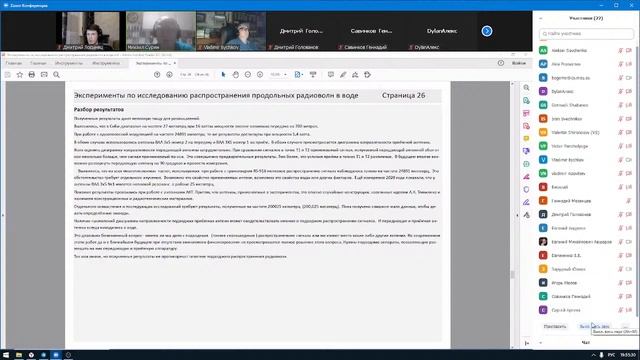The width and height of the screenshot is (640, 360).
Task: Open the Windows Start menu
Action: tap(6, 355)
